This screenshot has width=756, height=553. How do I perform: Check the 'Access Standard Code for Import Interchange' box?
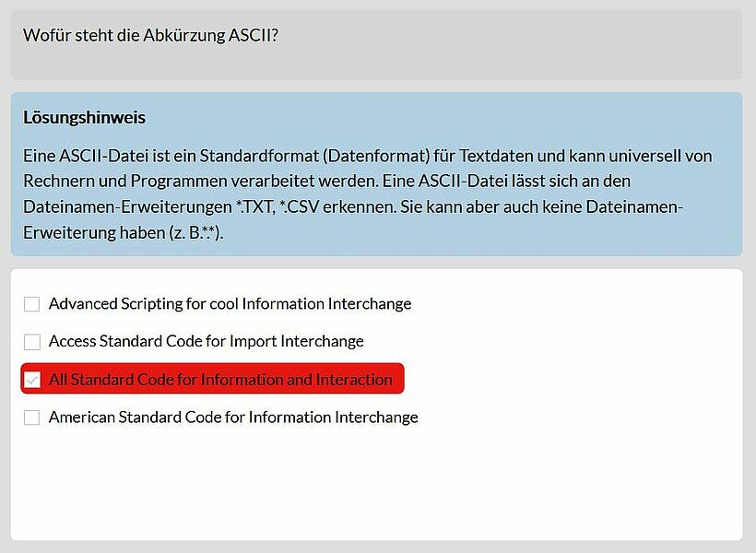pos(32,342)
